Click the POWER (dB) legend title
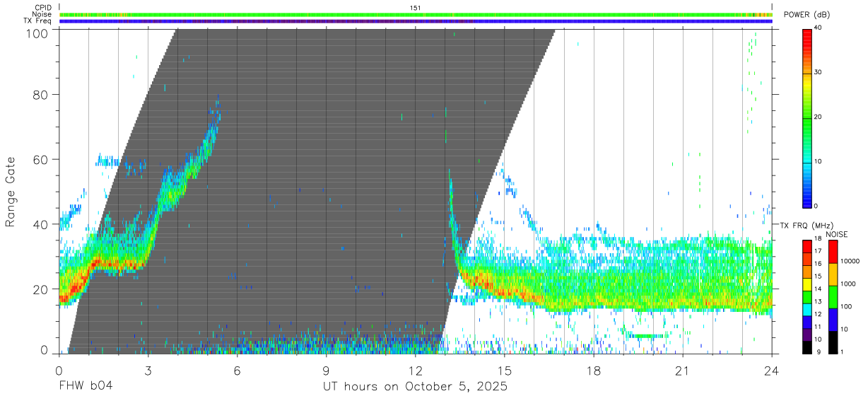Screen dimensions: 868x401 coord(807,15)
